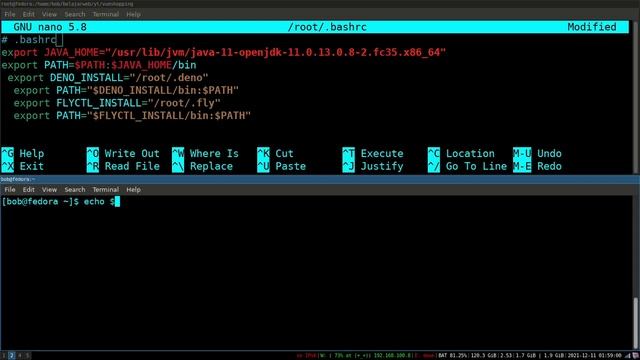Click the ^J Justify shortcut
The image size is (640, 360).
(373, 167)
